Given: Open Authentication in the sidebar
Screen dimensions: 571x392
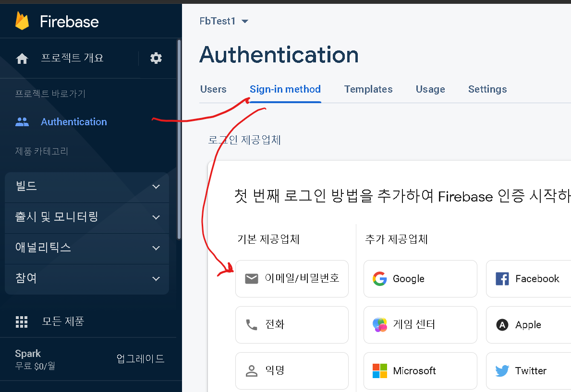Looking at the screenshot, I should click(x=74, y=121).
